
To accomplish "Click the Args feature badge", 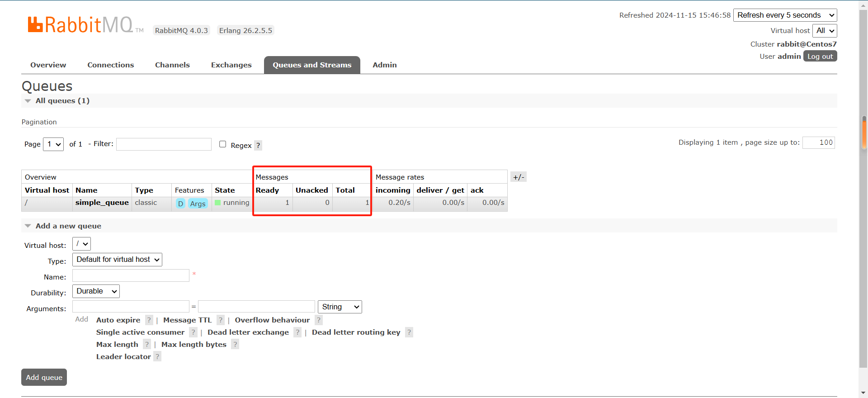I will [x=198, y=204].
